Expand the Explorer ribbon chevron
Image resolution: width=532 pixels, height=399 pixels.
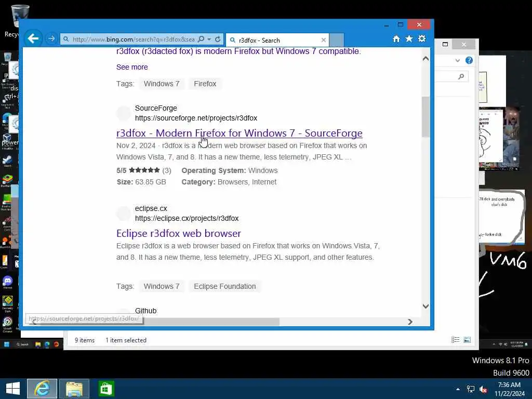tap(457, 60)
